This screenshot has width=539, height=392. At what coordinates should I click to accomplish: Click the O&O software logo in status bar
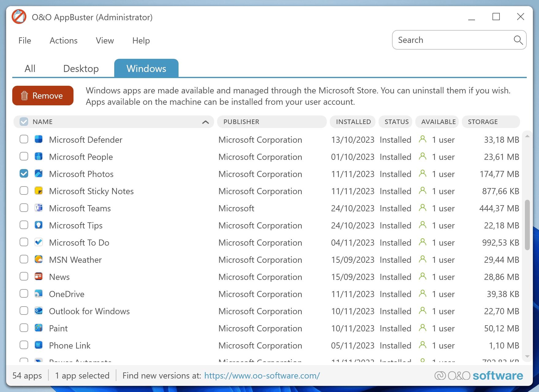pyautogui.click(x=479, y=375)
